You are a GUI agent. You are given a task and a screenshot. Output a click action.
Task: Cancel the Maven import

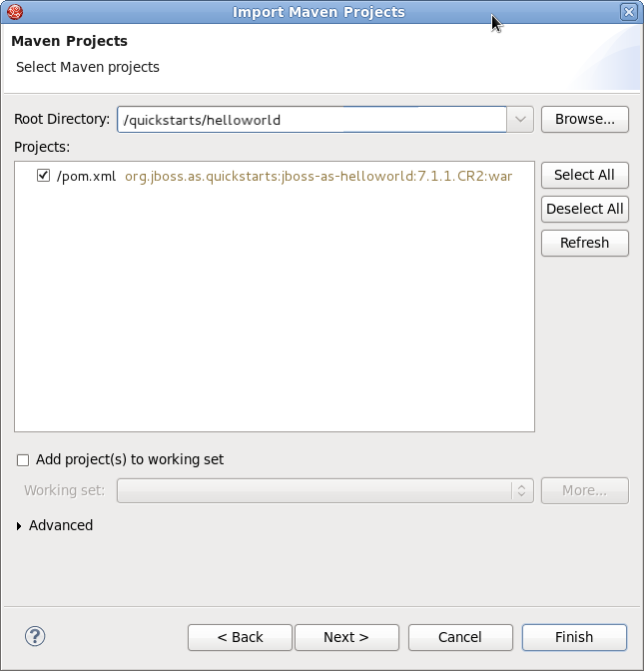click(460, 637)
